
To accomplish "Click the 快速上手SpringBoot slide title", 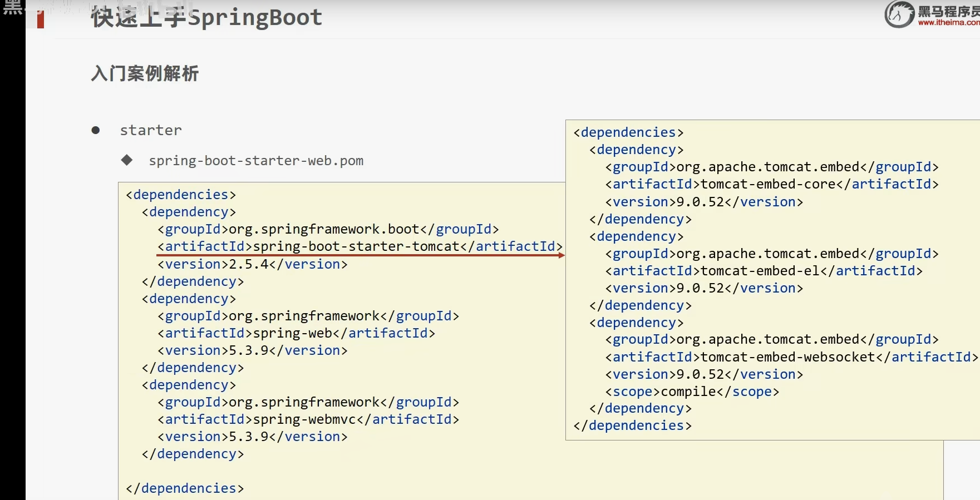I will point(206,17).
